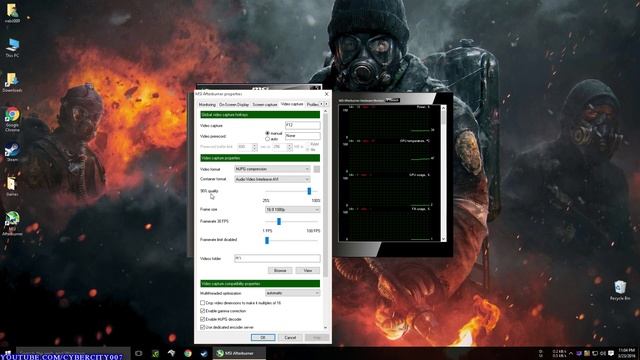The image size is (640, 360).
Task: Show hidden system tray icons
Action: pos(571,353)
